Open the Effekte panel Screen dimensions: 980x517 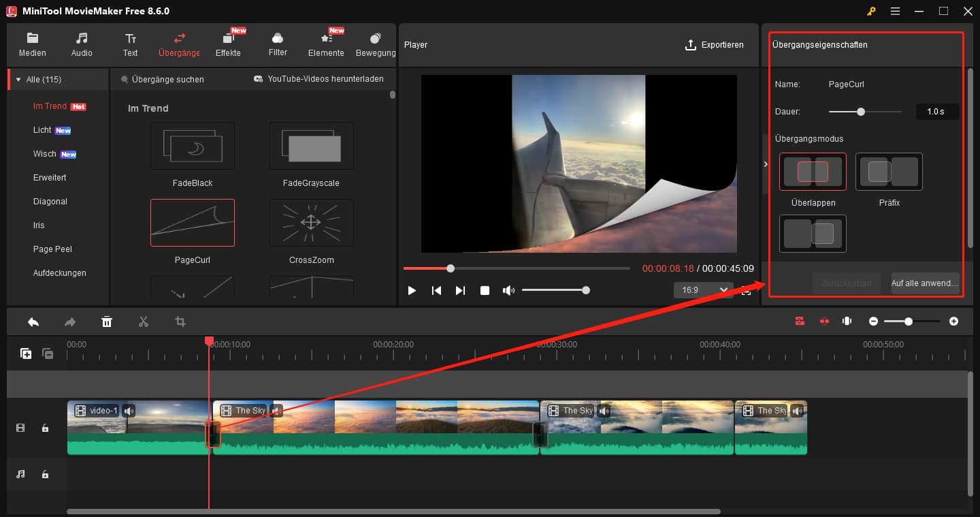[228, 44]
